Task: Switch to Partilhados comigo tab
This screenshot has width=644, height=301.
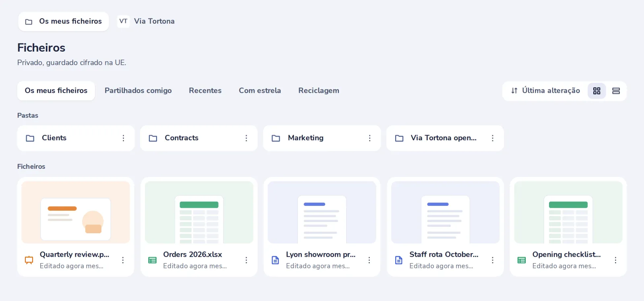Action: click(x=138, y=91)
